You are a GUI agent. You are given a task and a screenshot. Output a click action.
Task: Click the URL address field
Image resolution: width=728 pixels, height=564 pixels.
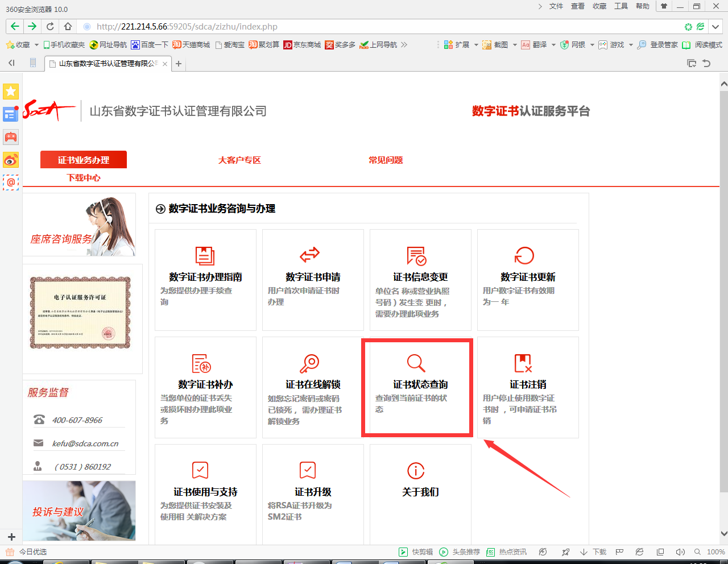pos(341,27)
